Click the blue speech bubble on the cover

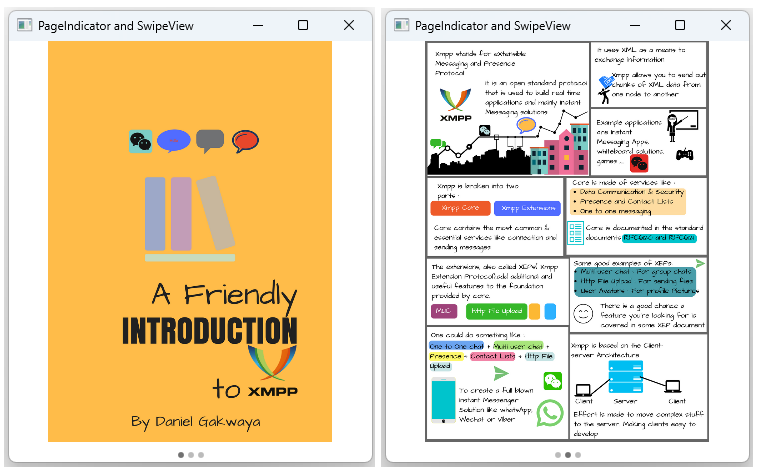coord(174,141)
